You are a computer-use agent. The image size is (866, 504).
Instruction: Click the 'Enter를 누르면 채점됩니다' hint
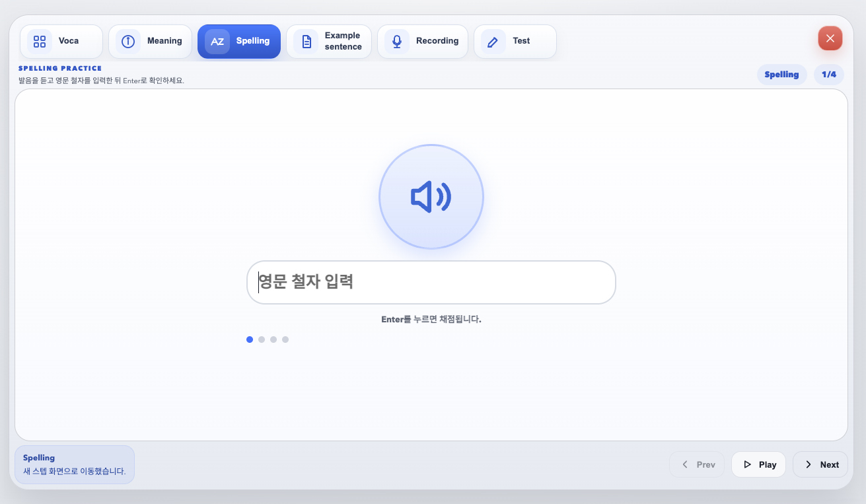pyautogui.click(x=431, y=319)
